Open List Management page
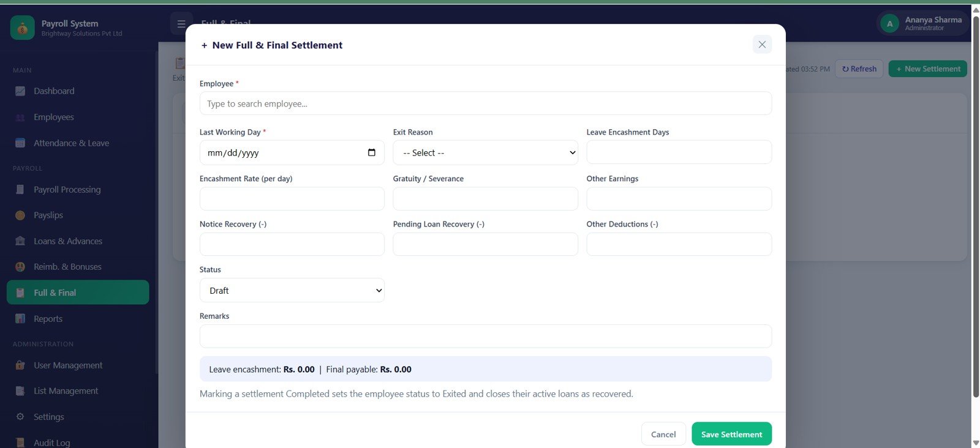 click(x=78, y=391)
